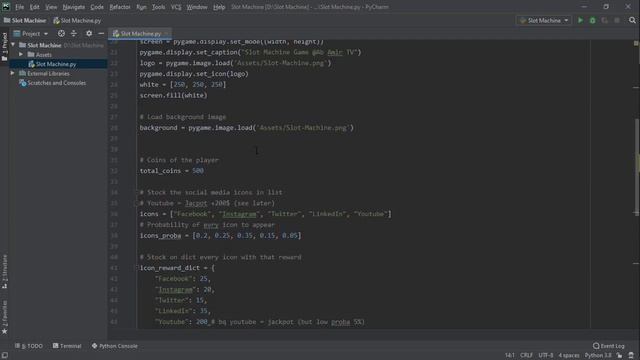The image size is (640, 360).
Task: Collapse all with the Project panel icon
Action: (x=74, y=33)
